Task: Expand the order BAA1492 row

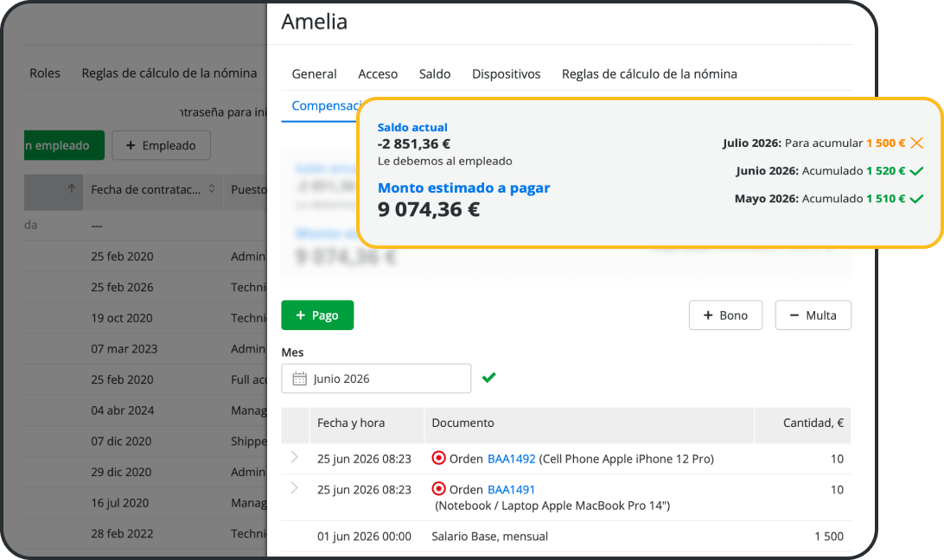Action: pos(295,457)
